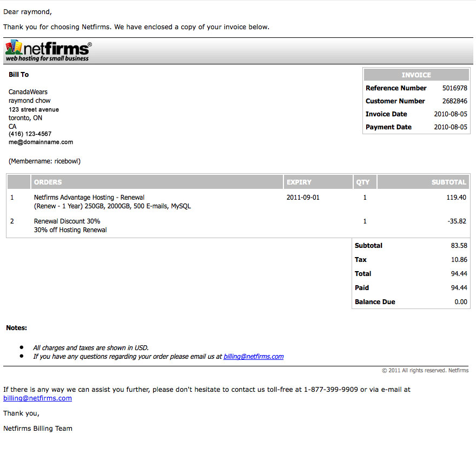The width and height of the screenshot is (476, 460).
Task: Select the Renewal Discount 30% line item
Action: [x=67, y=221]
